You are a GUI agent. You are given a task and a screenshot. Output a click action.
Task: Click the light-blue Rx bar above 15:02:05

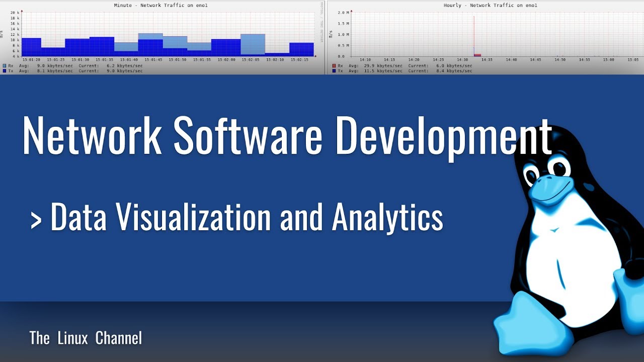[x=253, y=44]
